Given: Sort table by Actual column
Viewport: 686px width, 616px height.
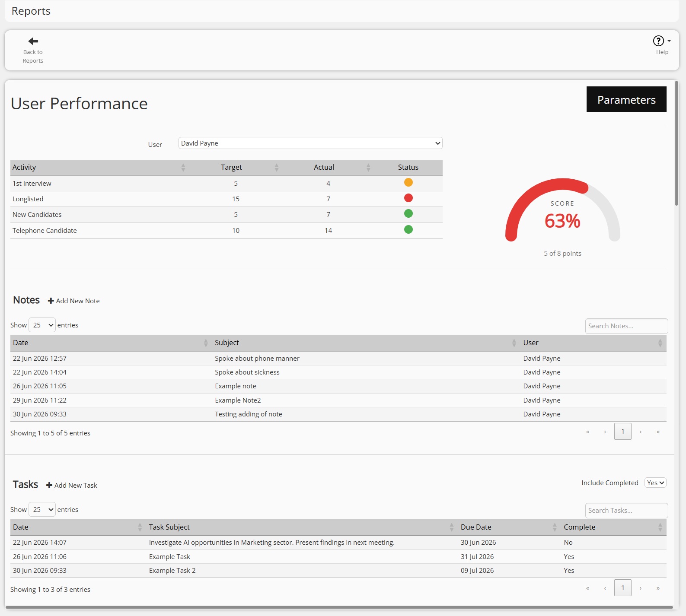Looking at the screenshot, I should 327,168.
